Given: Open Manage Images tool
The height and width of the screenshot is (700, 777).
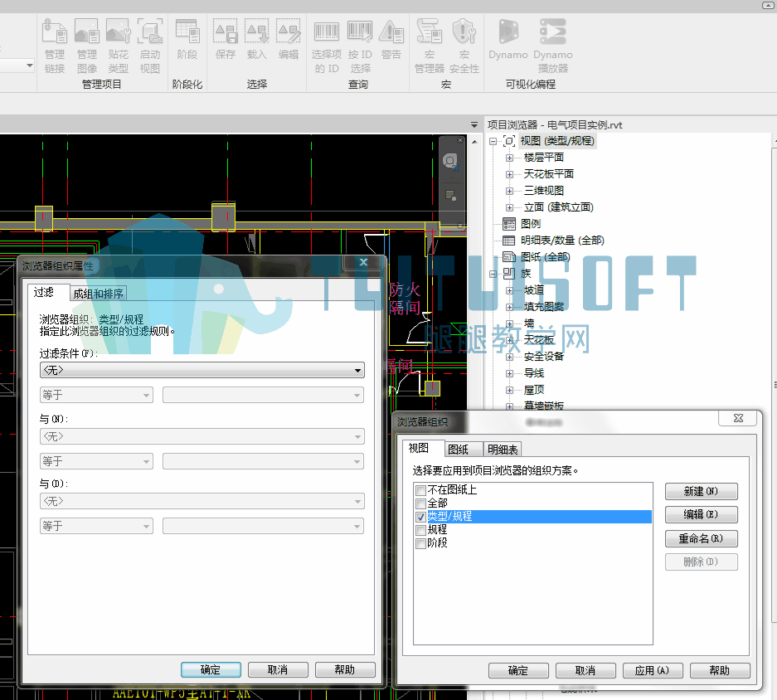Looking at the screenshot, I should 87,46.
